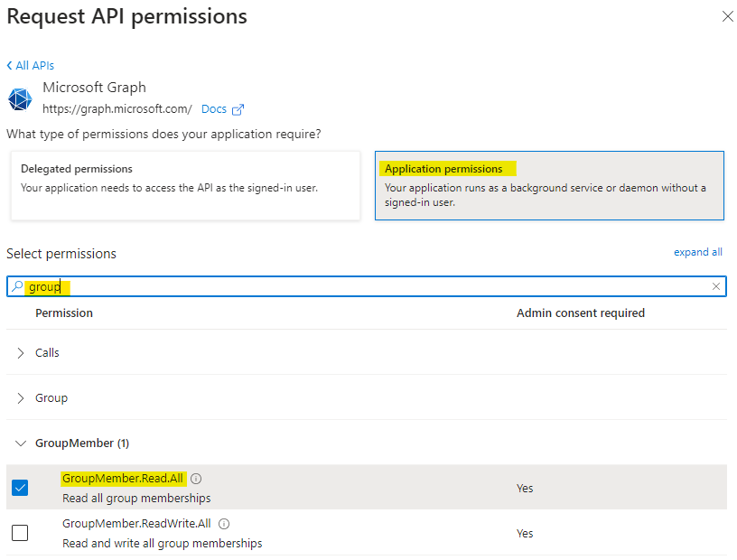Click the Microsoft Graph logo icon
The height and width of the screenshot is (560, 737).
coord(20,99)
